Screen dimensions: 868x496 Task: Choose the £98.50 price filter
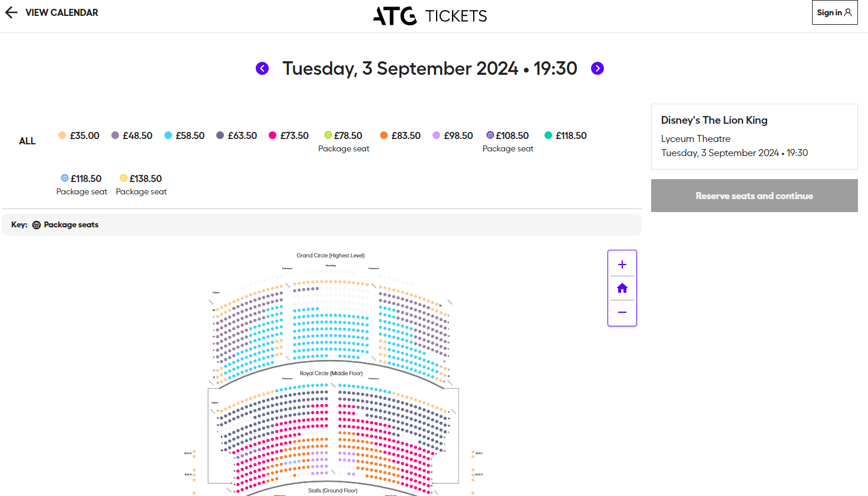pyautogui.click(x=453, y=135)
